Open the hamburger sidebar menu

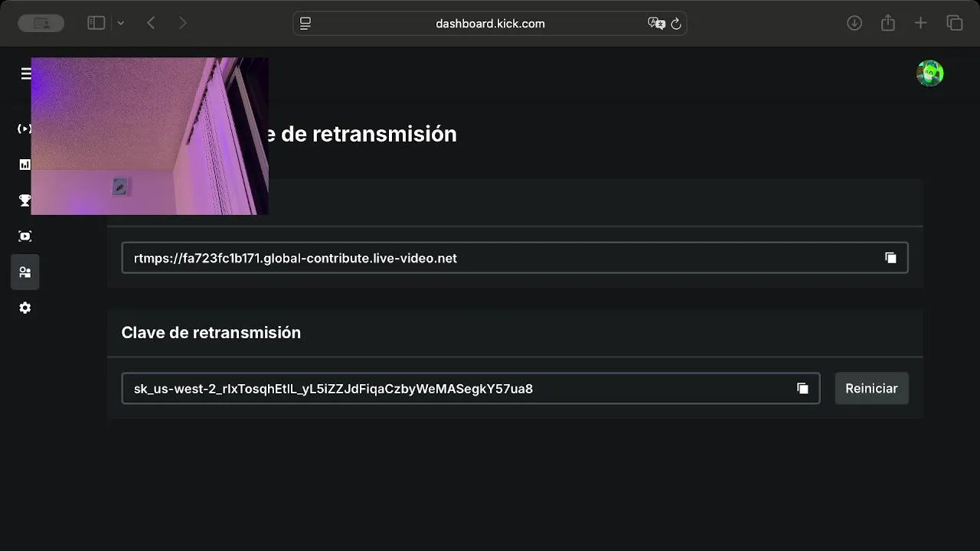click(26, 73)
